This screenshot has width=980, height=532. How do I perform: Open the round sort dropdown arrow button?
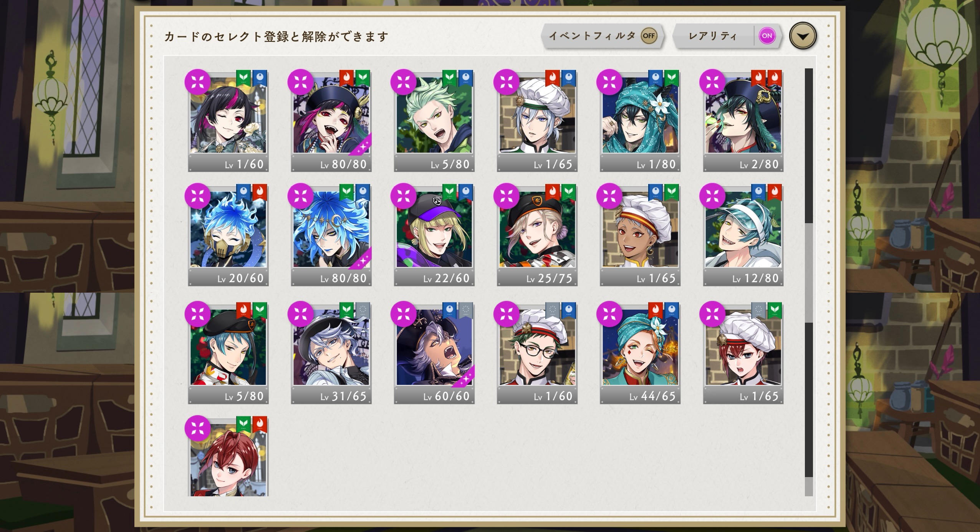coord(803,36)
